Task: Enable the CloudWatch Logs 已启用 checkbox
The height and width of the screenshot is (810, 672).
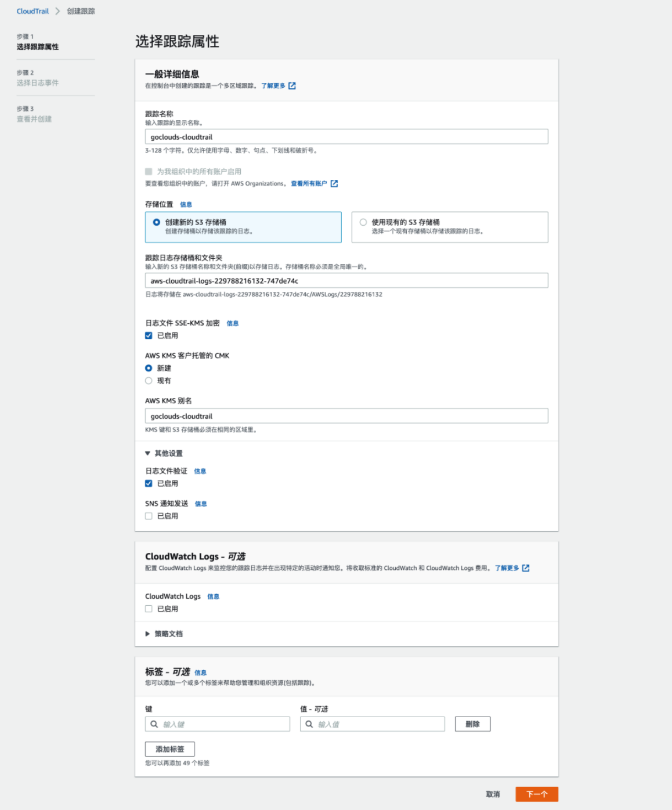Action: pyautogui.click(x=149, y=609)
